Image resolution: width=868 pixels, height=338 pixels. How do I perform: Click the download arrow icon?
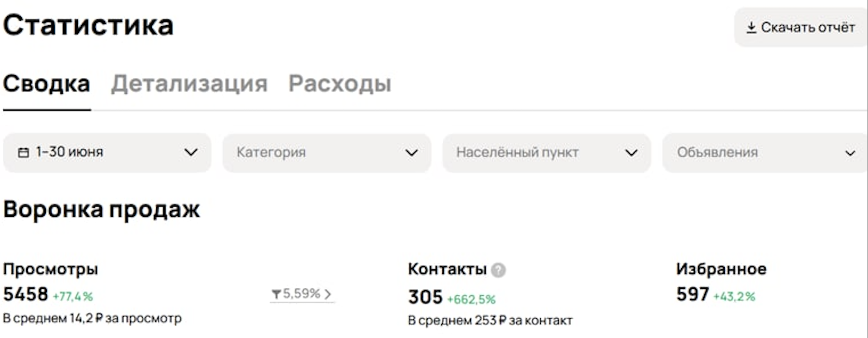point(751,27)
